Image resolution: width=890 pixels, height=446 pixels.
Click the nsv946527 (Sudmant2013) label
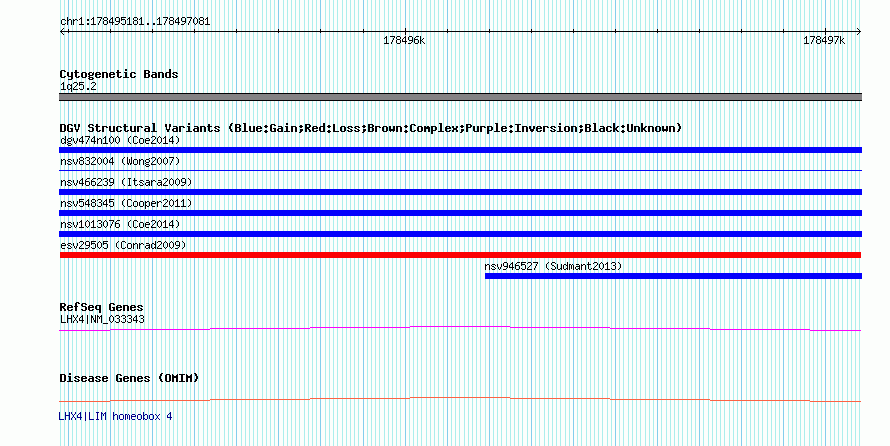click(x=553, y=266)
